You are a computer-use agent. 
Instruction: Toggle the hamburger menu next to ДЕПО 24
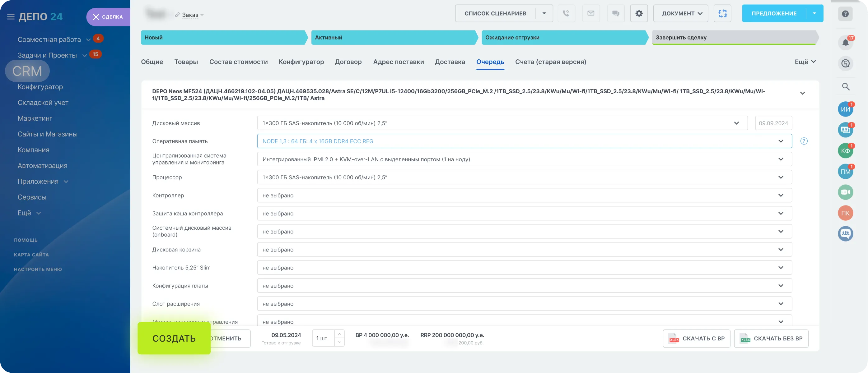pyautogui.click(x=11, y=17)
